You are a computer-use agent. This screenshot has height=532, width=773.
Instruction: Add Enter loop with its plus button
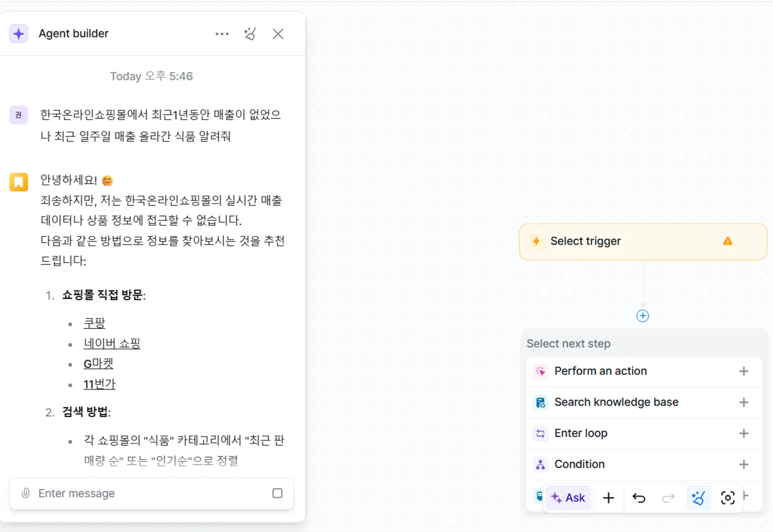(744, 433)
